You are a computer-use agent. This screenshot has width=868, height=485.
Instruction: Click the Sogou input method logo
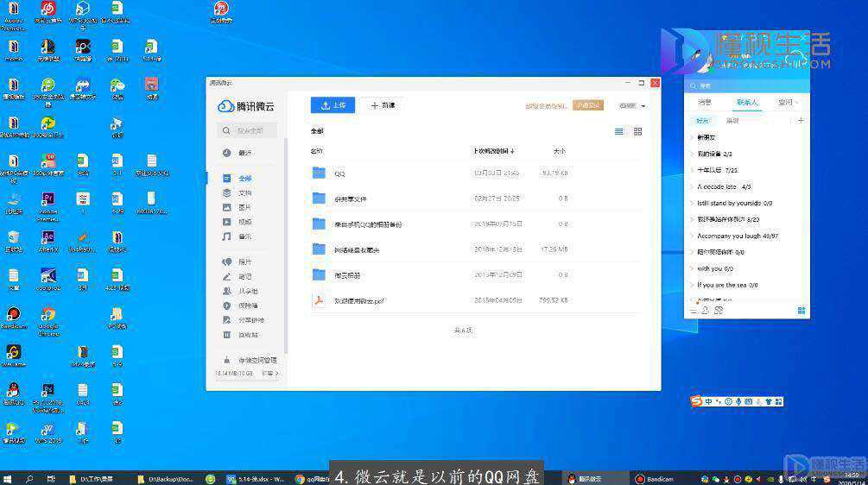[696, 401]
